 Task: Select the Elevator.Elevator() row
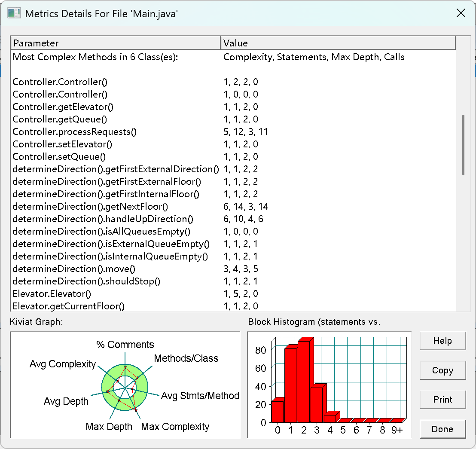point(233,293)
